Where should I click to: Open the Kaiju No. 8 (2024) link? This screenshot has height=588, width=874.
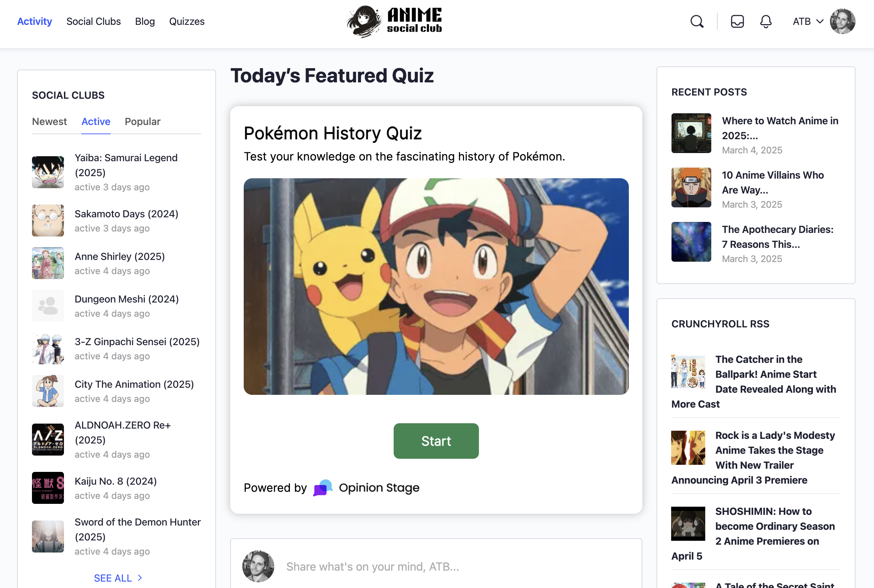tap(115, 481)
